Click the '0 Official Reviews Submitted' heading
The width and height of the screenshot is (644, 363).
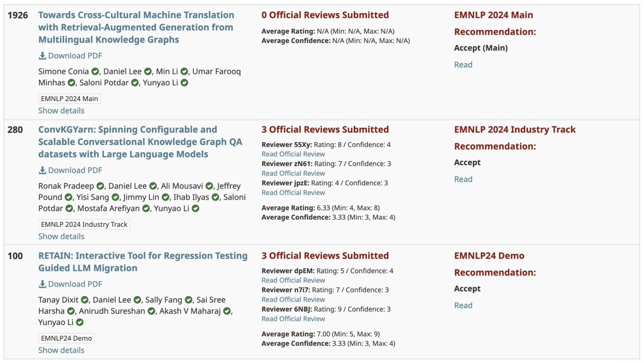[x=325, y=15]
